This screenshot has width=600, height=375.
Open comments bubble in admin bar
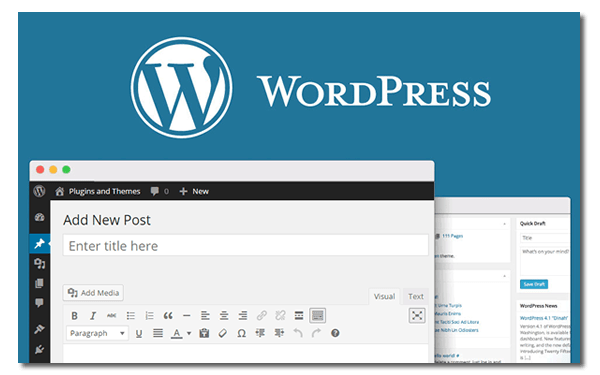point(160,191)
